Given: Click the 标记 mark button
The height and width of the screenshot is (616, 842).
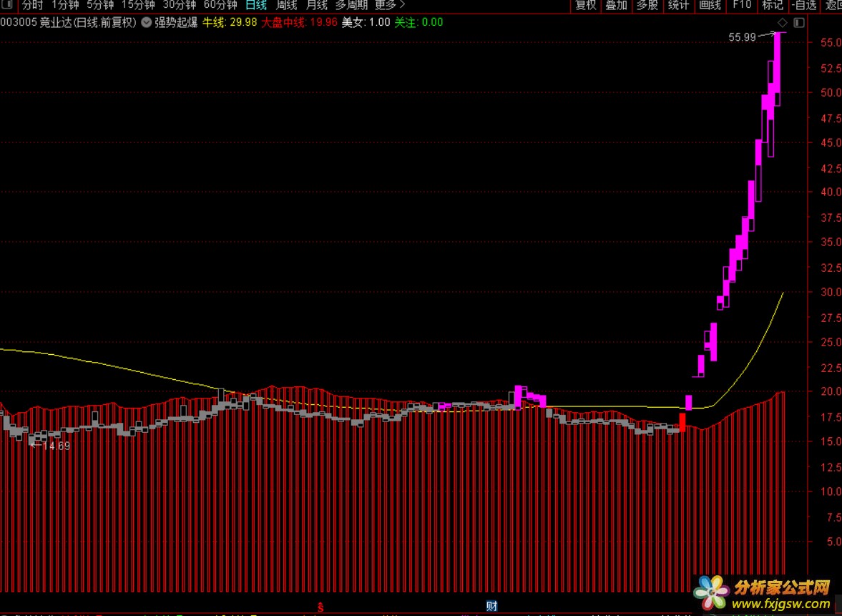Looking at the screenshot, I should point(773,5).
